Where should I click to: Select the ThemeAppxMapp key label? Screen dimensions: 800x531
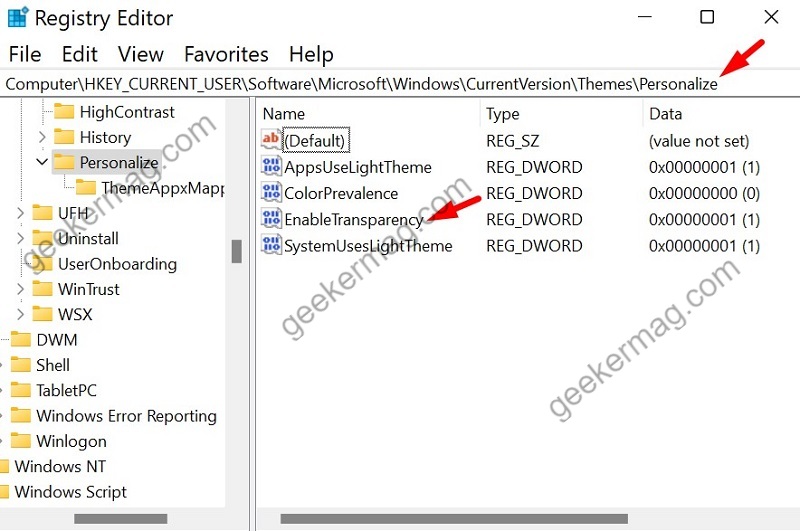(x=163, y=188)
